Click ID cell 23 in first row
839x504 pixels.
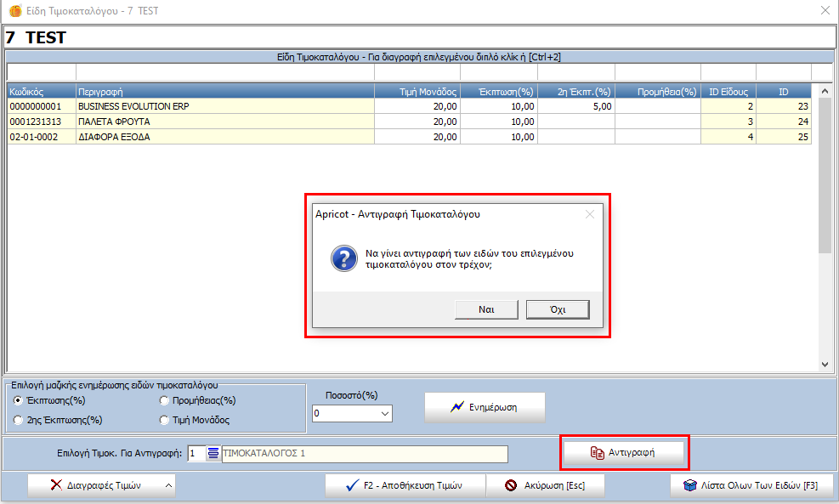click(x=784, y=106)
